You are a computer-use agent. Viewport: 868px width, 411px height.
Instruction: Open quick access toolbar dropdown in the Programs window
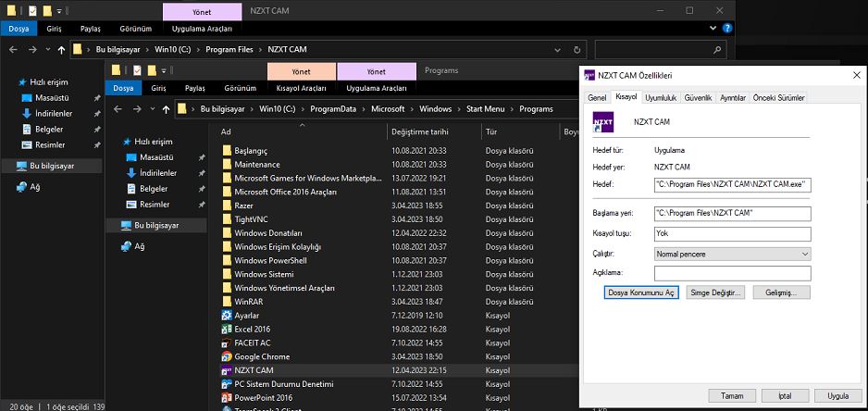(x=165, y=70)
